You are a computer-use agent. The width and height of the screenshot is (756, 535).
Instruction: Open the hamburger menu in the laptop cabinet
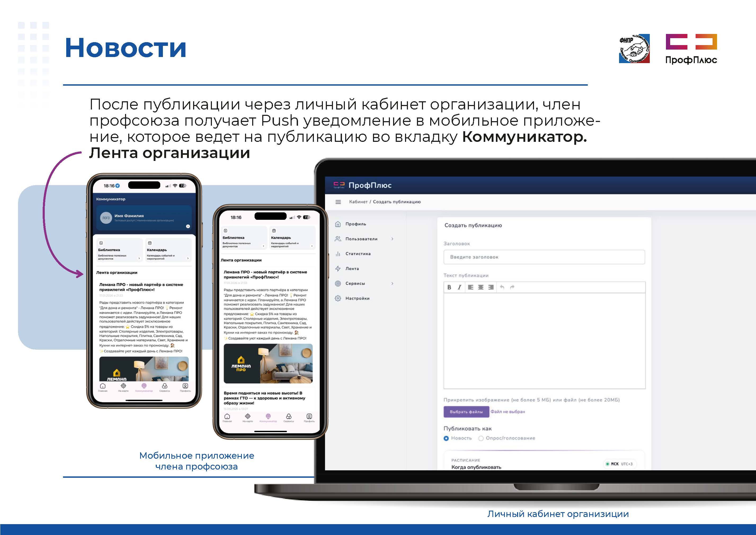click(338, 202)
